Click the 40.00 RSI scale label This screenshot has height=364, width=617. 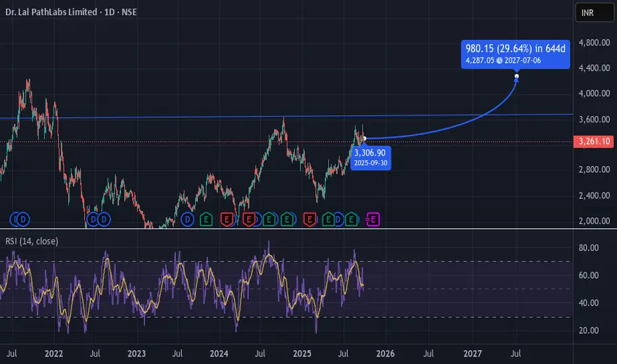pyautogui.click(x=589, y=302)
